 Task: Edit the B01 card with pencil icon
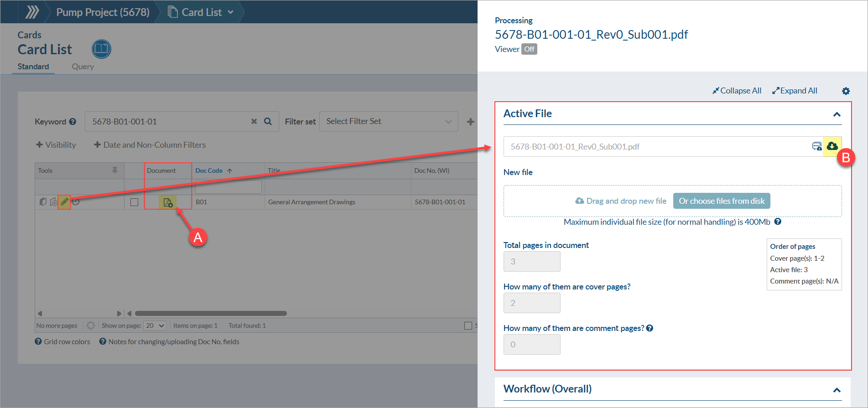click(x=64, y=201)
